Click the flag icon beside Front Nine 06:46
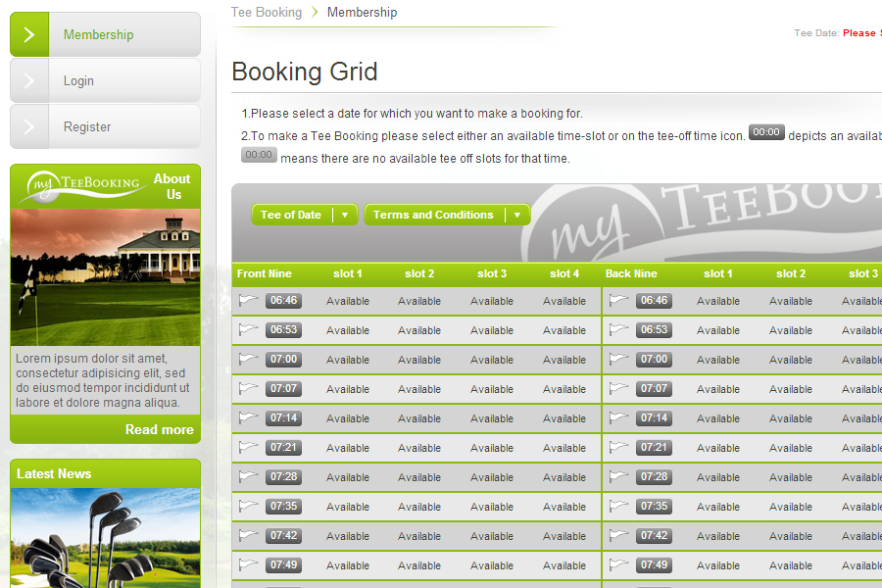 248,301
